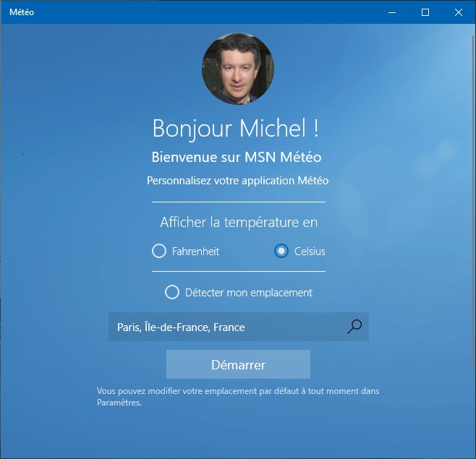Maximize the Météo window
The height and width of the screenshot is (459, 476).
tap(425, 12)
